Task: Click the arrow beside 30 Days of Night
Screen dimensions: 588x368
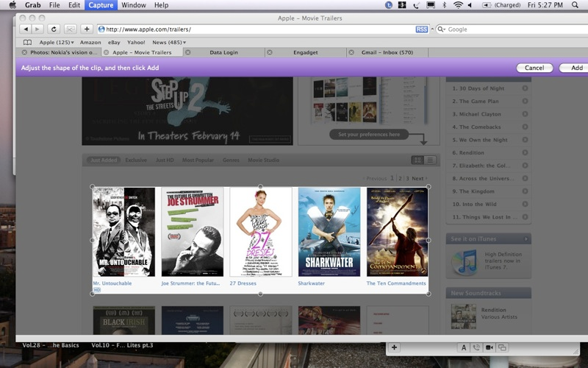Action: coord(525,88)
